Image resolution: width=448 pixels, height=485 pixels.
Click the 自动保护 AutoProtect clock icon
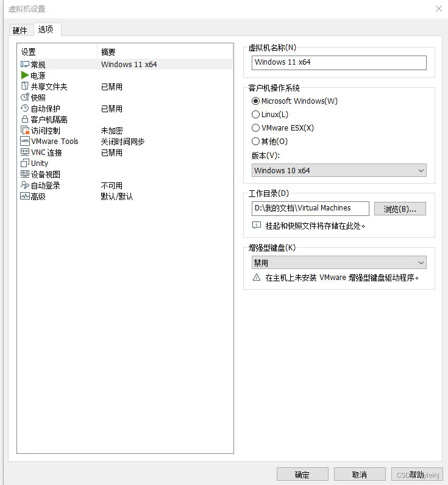point(25,108)
